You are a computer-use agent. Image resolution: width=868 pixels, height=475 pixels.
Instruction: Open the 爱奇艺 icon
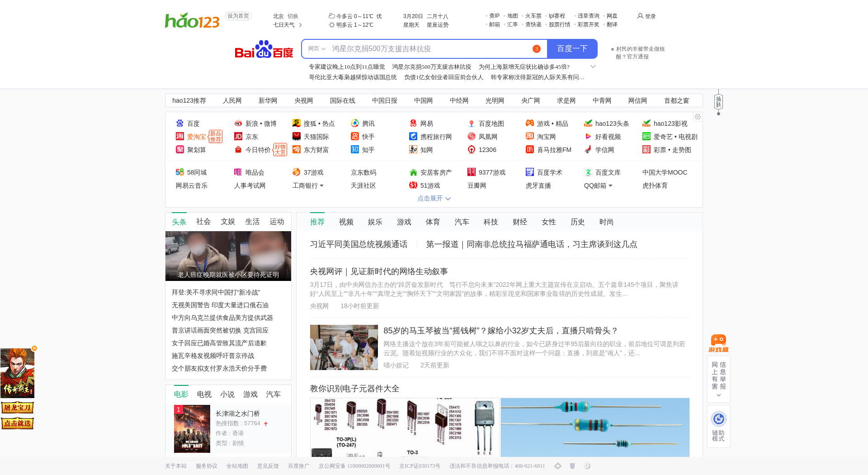tap(646, 137)
